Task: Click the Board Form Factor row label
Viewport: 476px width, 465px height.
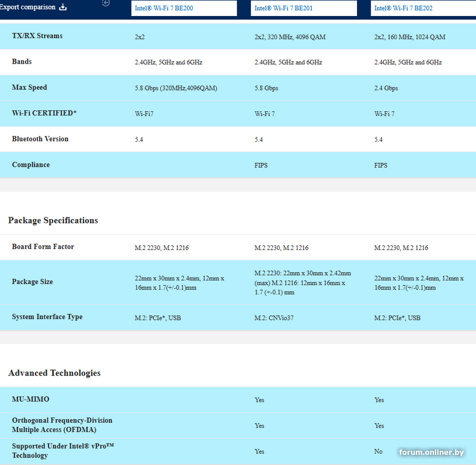Action: pos(43,247)
